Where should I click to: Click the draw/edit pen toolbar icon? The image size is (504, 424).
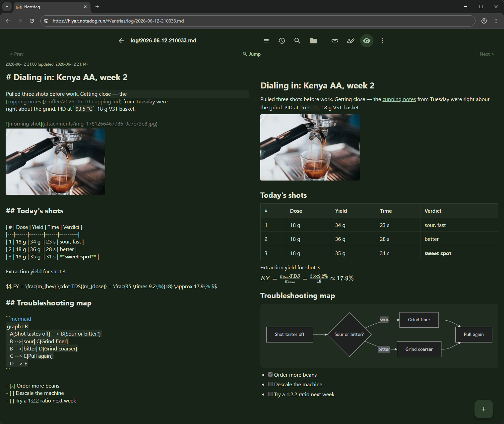coord(351,41)
